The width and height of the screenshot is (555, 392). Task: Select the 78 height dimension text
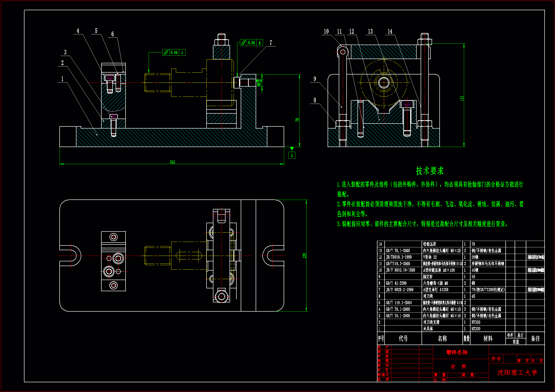[297, 120]
